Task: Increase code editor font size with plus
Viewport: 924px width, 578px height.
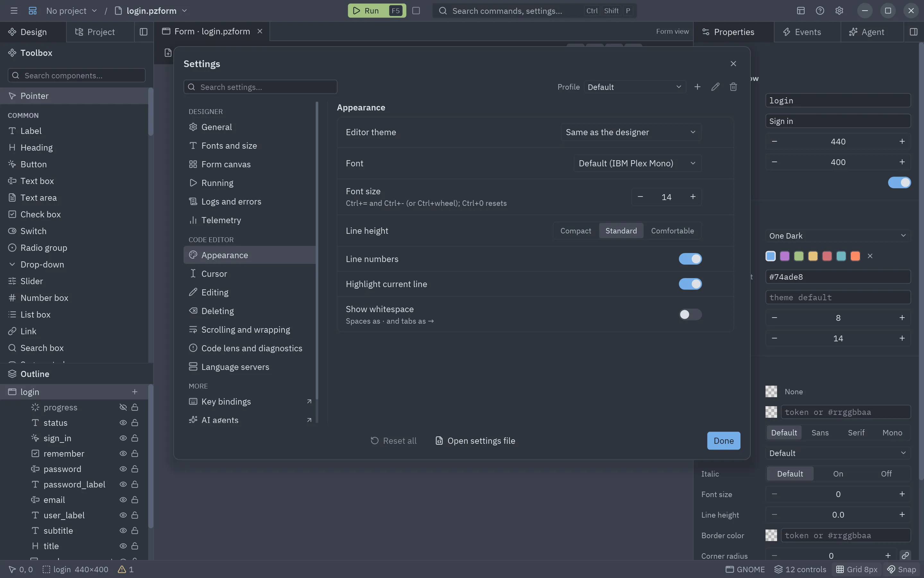Action: pos(693,197)
